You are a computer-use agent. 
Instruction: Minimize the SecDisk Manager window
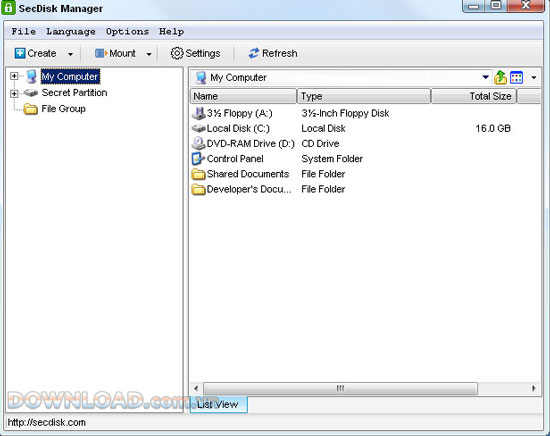(x=474, y=6)
